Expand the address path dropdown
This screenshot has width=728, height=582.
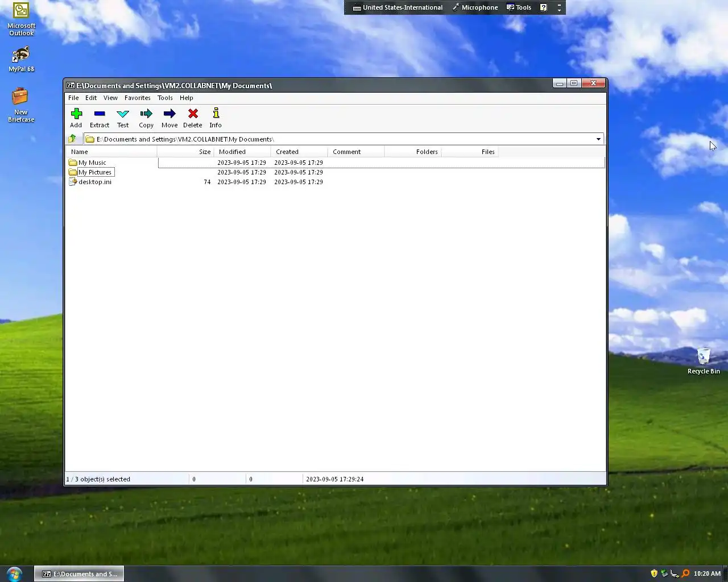[x=598, y=139]
